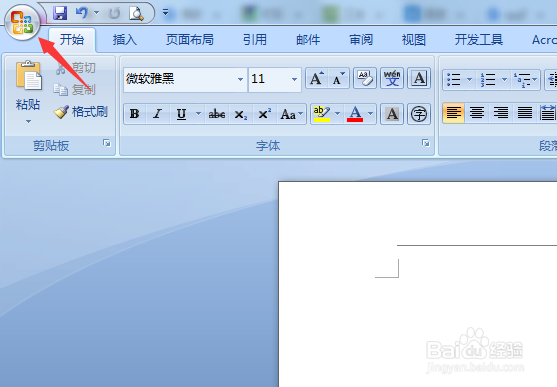Open highlight color dropdown arrow
The height and width of the screenshot is (387, 557).
pyautogui.click(x=338, y=114)
